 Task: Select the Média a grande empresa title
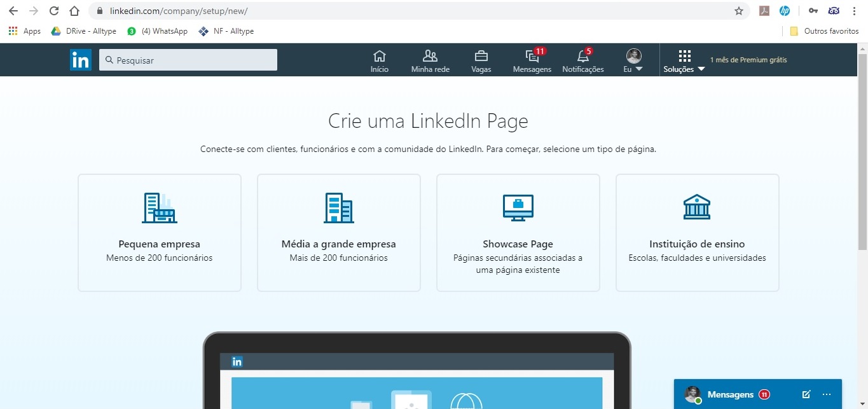tap(339, 244)
